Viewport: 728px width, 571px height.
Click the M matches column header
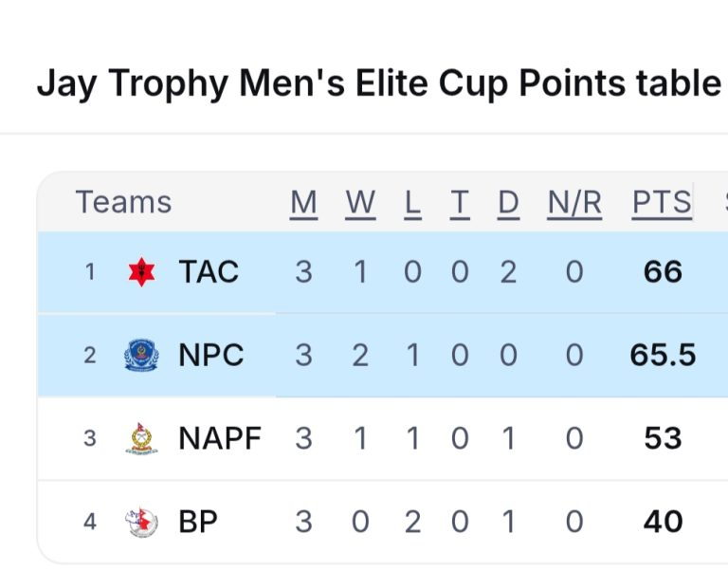(x=303, y=203)
